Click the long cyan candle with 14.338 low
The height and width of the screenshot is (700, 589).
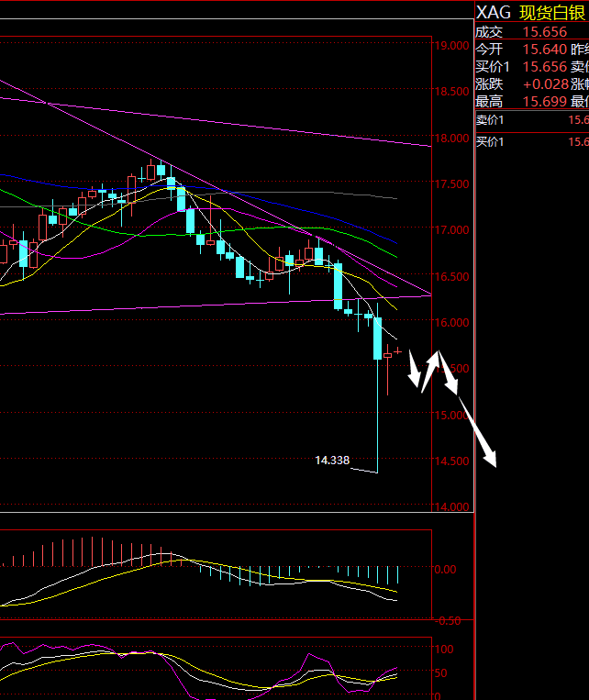pyautogui.click(x=378, y=387)
